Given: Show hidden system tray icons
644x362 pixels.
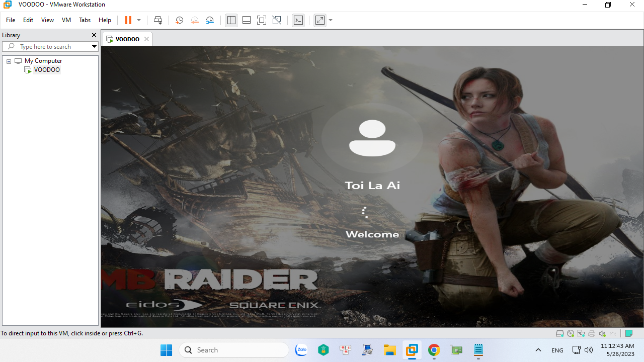Looking at the screenshot, I should 538,350.
